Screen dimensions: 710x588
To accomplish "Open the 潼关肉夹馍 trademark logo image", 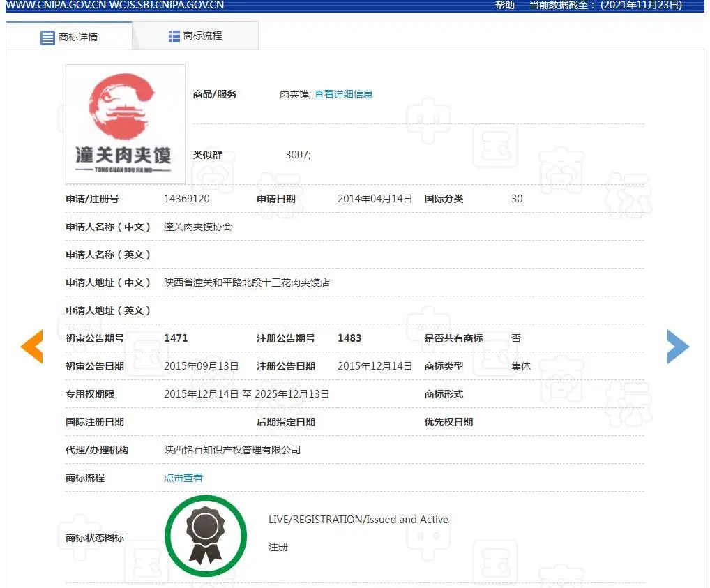I will pos(126,124).
